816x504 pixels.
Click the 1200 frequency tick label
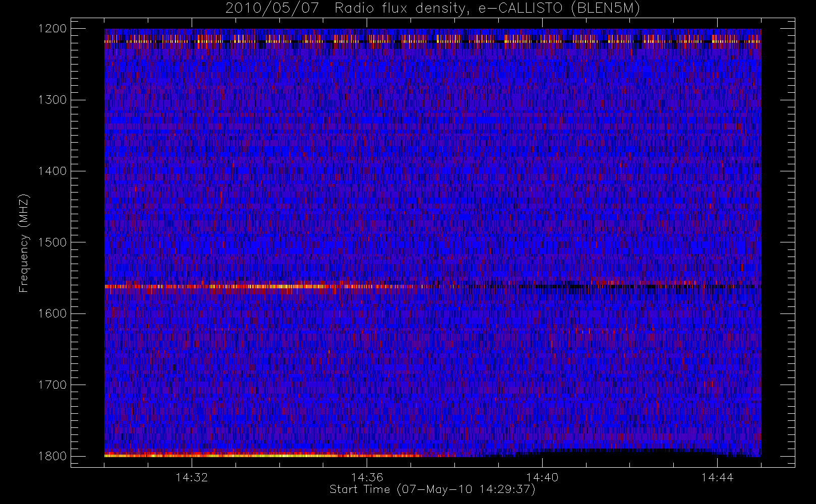click(x=52, y=28)
